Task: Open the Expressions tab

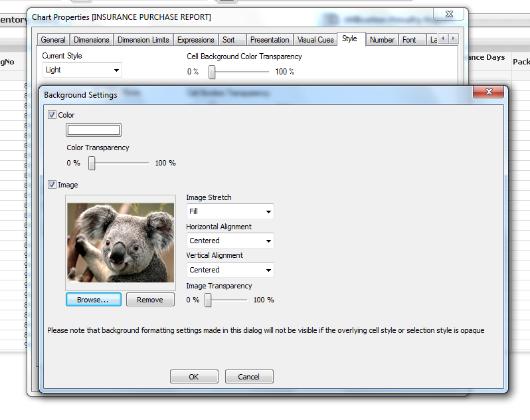Action: click(196, 40)
